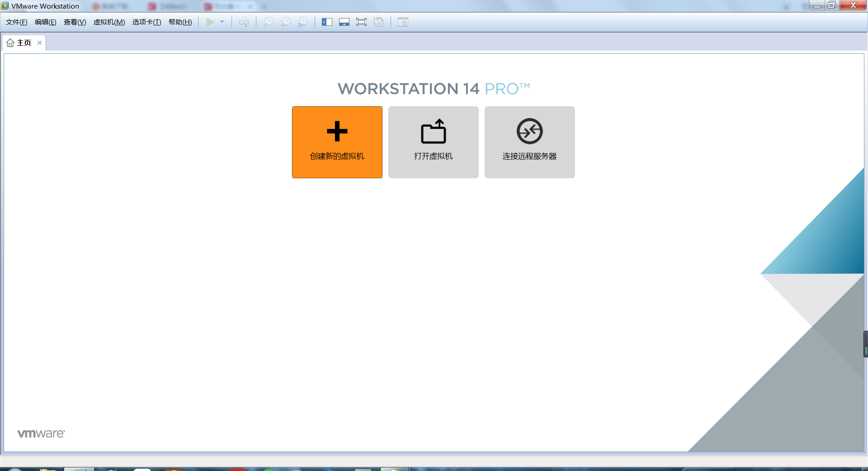Open the 编辑(E) menu

click(46, 22)
